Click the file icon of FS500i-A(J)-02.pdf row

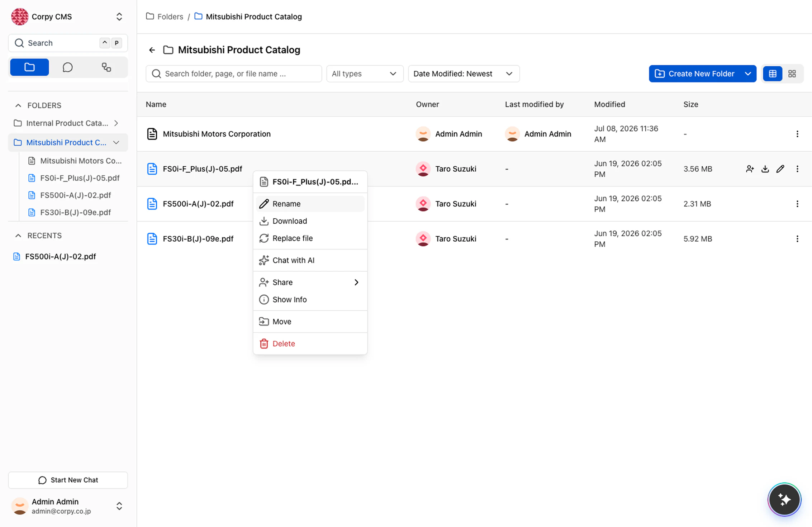coord(152,204)
